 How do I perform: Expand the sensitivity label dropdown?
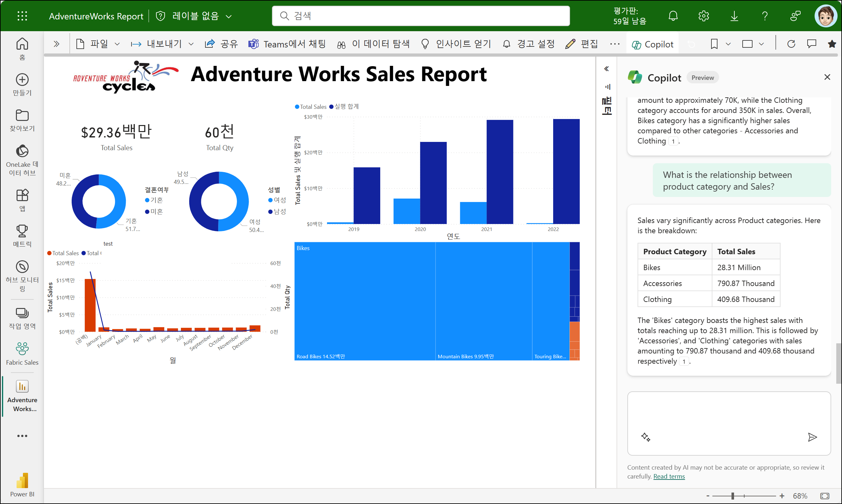[229, 16]
